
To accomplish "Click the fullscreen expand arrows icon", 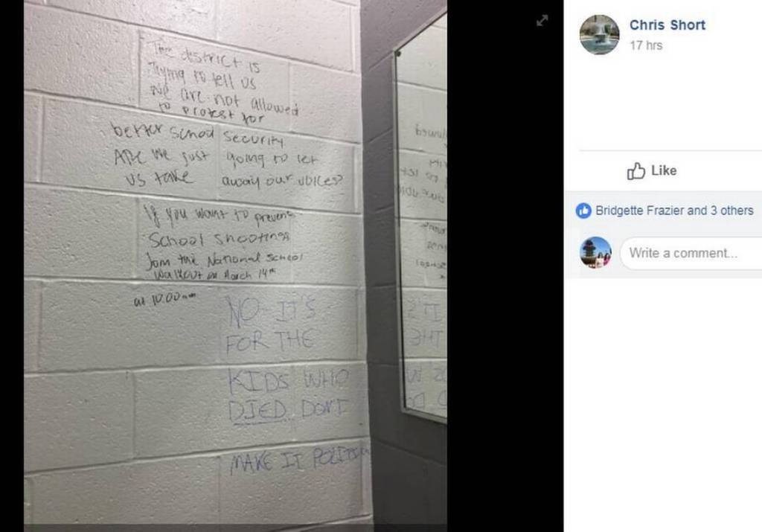I will 542,20.
